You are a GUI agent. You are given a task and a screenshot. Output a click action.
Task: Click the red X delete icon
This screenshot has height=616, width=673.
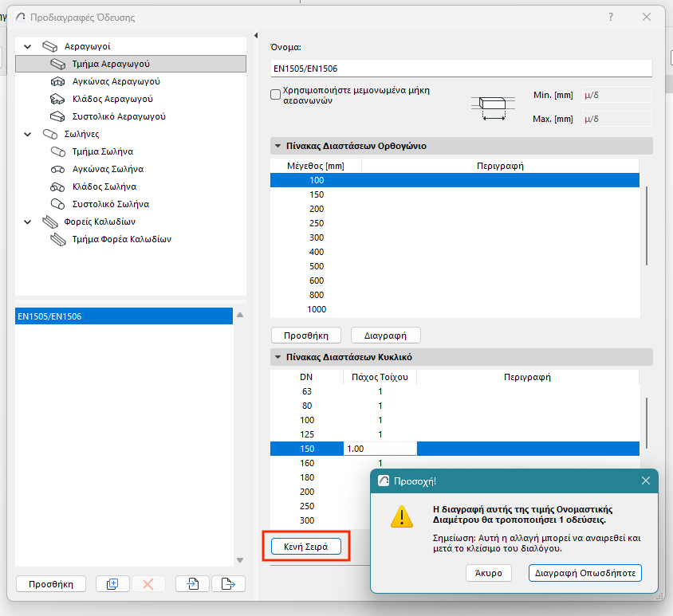[148, 584]
